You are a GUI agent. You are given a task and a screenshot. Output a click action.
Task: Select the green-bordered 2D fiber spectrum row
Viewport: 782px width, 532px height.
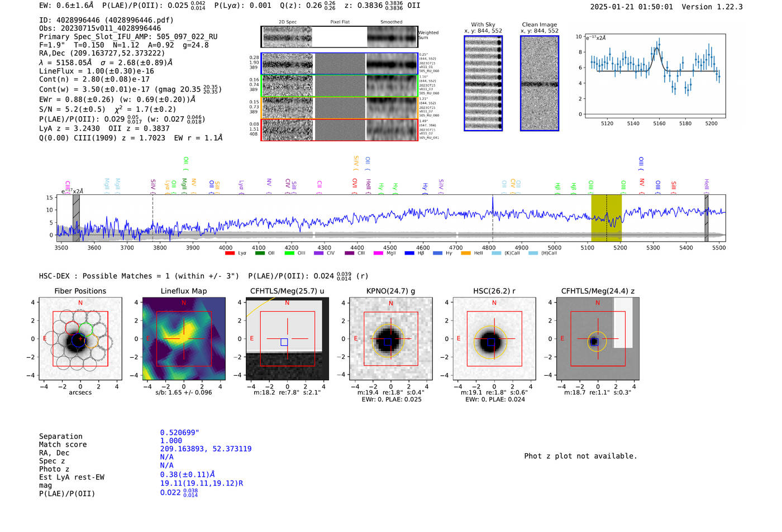339,85
